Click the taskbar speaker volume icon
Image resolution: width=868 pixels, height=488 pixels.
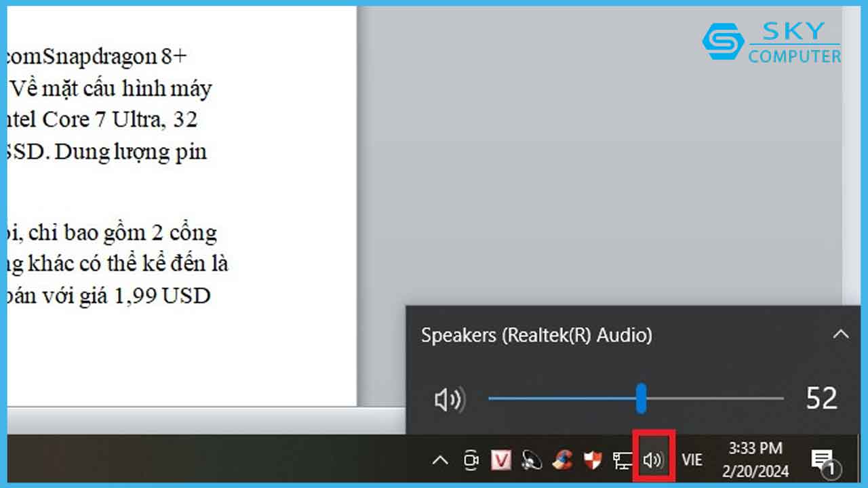(653, 461)
